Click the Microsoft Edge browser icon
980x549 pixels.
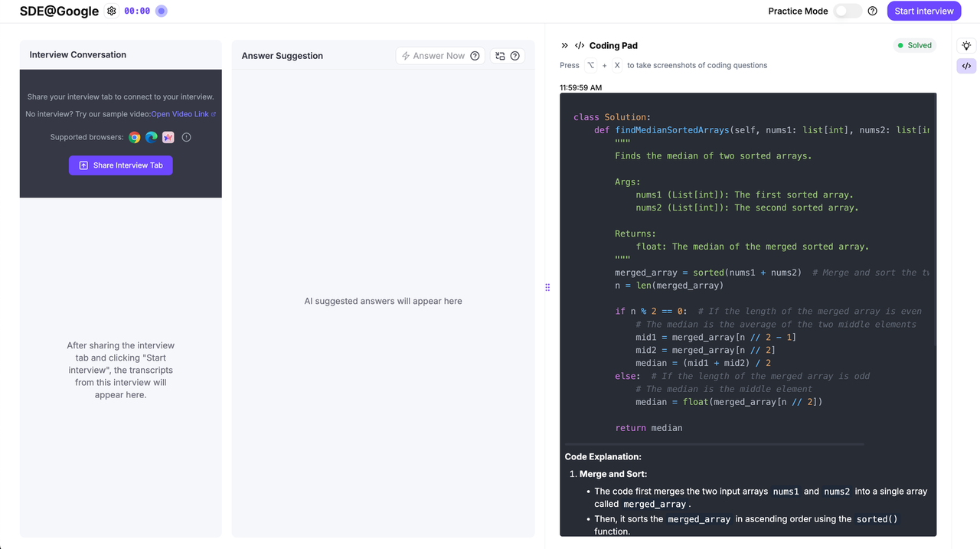(x=152, y=138)
